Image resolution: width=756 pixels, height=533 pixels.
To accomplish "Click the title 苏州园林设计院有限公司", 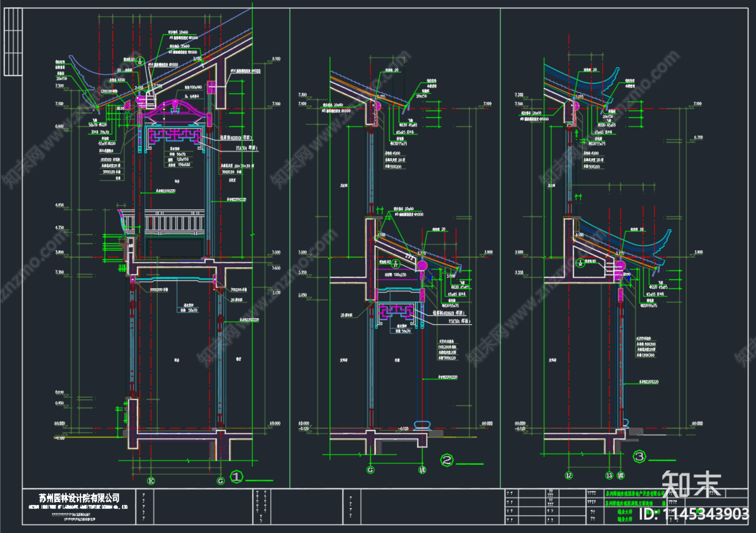I will pos(79,498).
